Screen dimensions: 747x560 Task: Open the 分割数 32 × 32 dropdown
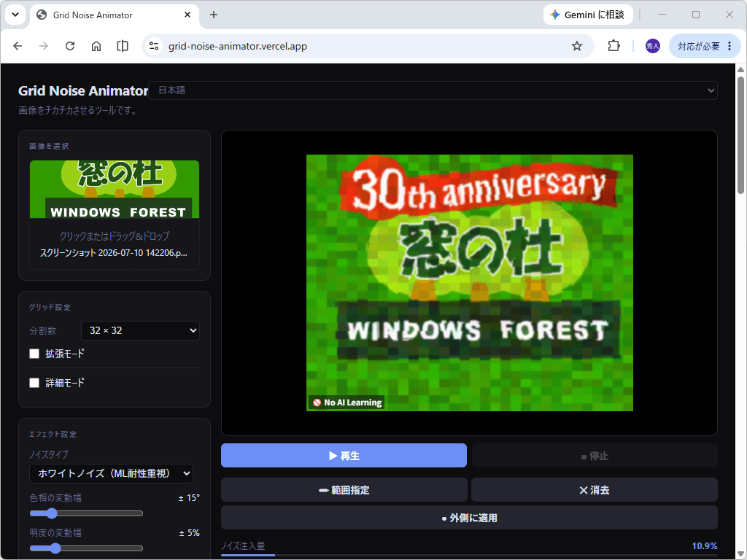coord(140,330)
